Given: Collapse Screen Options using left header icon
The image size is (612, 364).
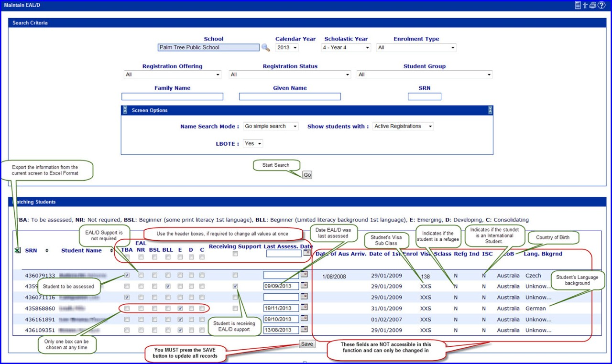Looking at the screenshot, I should click(x=125, y=110).
